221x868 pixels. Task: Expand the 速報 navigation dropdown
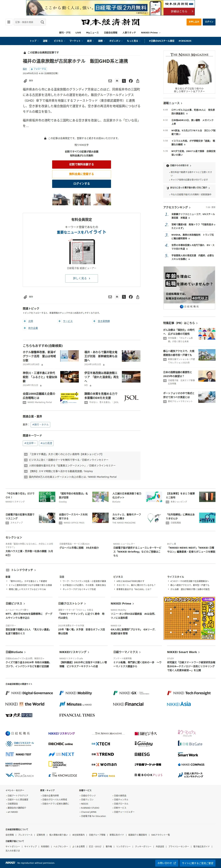[x=46, y=41]
